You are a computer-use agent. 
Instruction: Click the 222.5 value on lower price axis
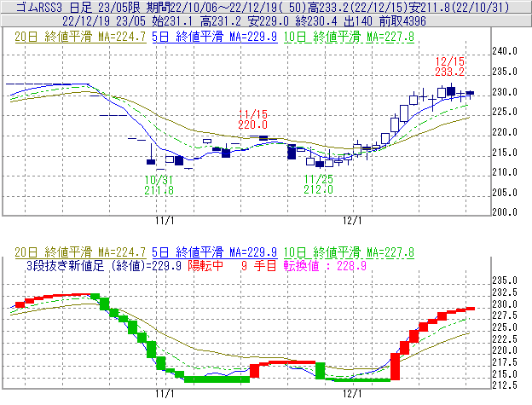coord(505,338)
